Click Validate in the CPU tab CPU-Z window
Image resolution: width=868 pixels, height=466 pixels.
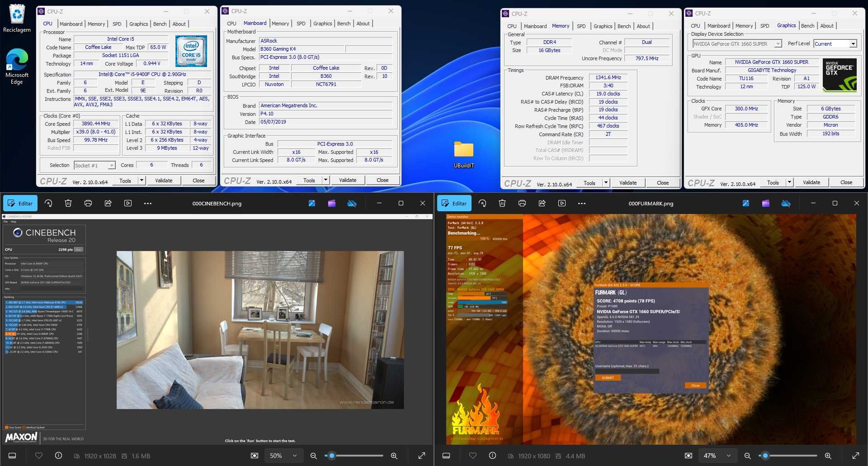164,181
